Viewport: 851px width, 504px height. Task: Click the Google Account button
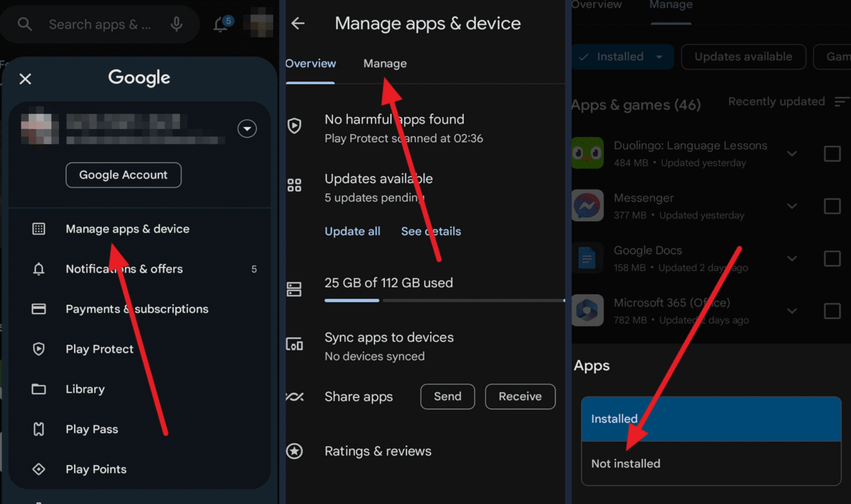click(x=123, y=175)
